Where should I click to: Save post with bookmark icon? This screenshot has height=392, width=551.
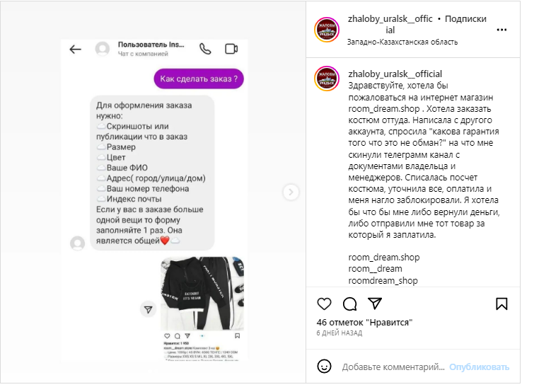click(501, 304)
